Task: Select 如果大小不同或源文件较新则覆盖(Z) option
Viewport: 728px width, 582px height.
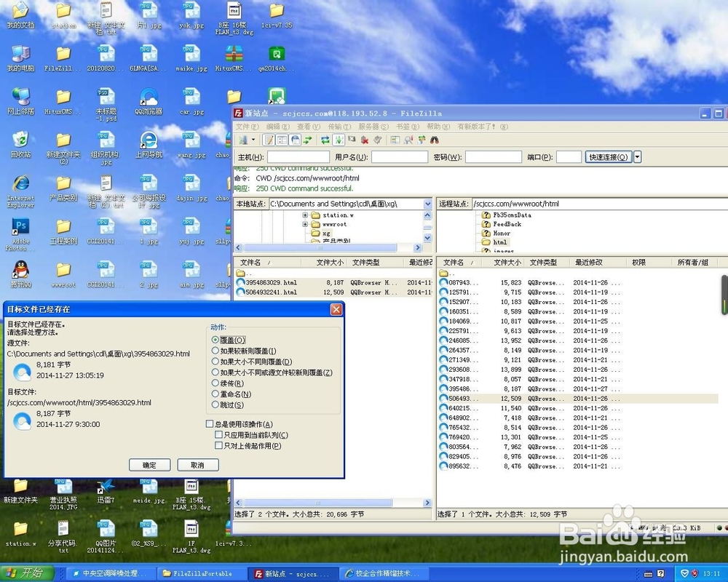Action: click(x=215, y=372)
